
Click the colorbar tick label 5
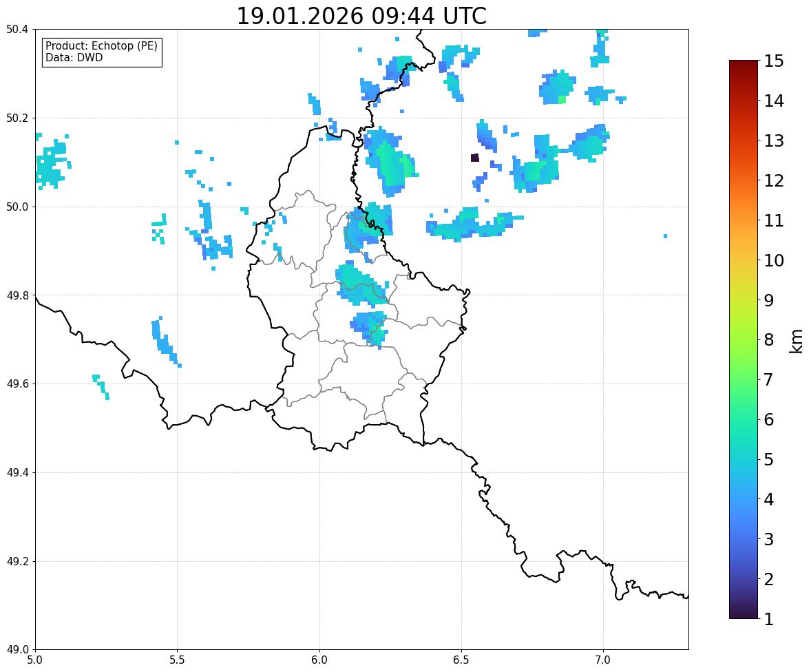(x=769, y=459)
